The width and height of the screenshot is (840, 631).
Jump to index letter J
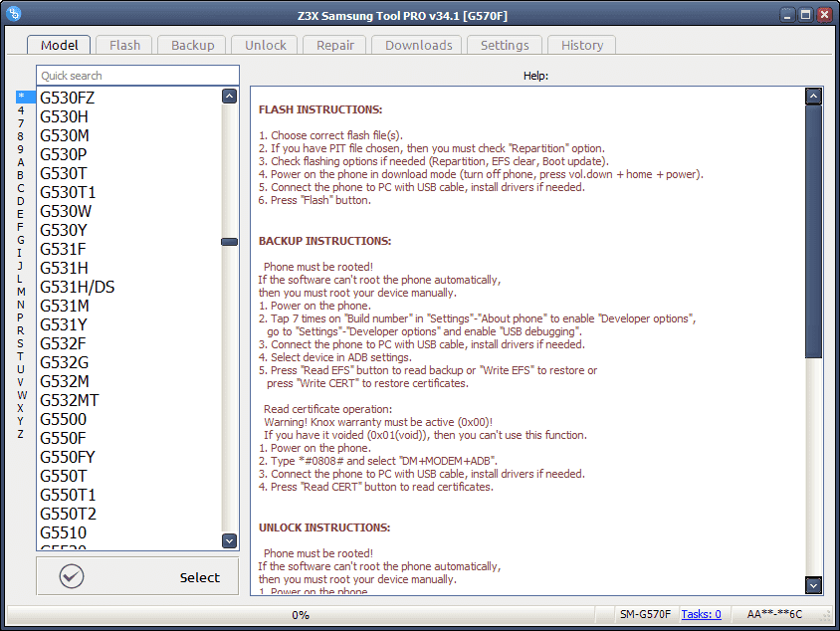pyautogui.click(x=20, y=266)
